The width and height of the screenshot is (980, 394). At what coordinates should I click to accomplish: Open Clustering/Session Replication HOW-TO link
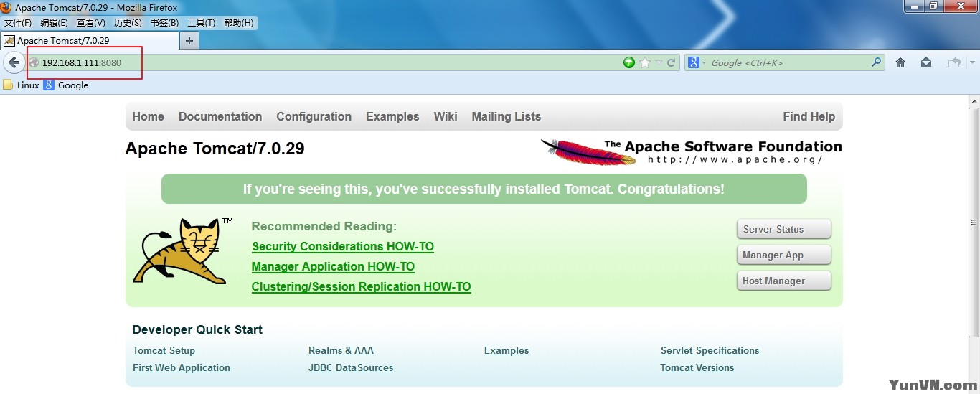(x=361, y=286)
